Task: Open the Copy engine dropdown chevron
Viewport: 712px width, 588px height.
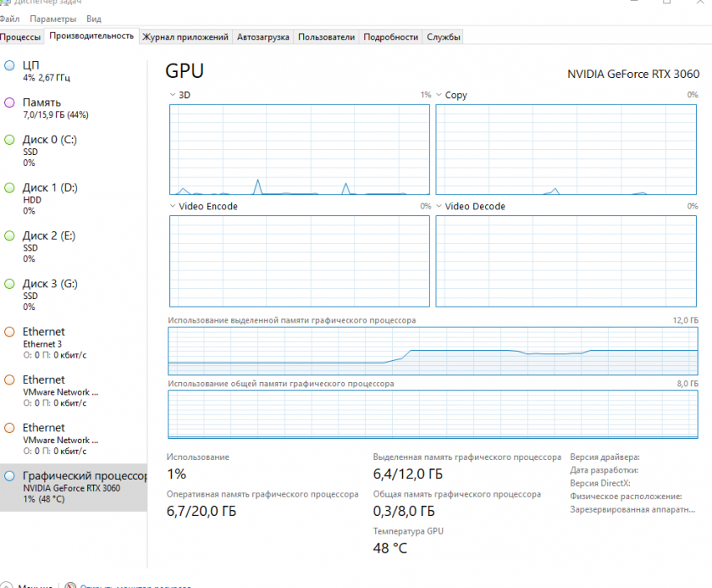Action: [x=439, y=95]
